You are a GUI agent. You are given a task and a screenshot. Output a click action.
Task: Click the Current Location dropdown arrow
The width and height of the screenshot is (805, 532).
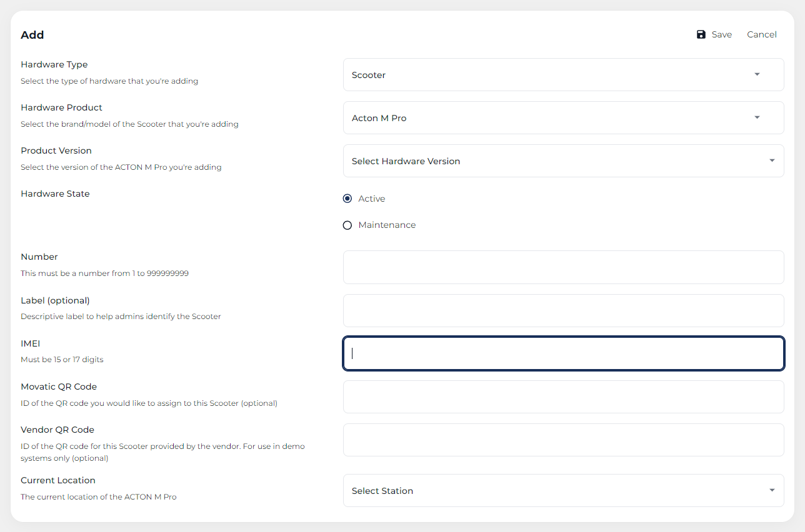point(772,491)
